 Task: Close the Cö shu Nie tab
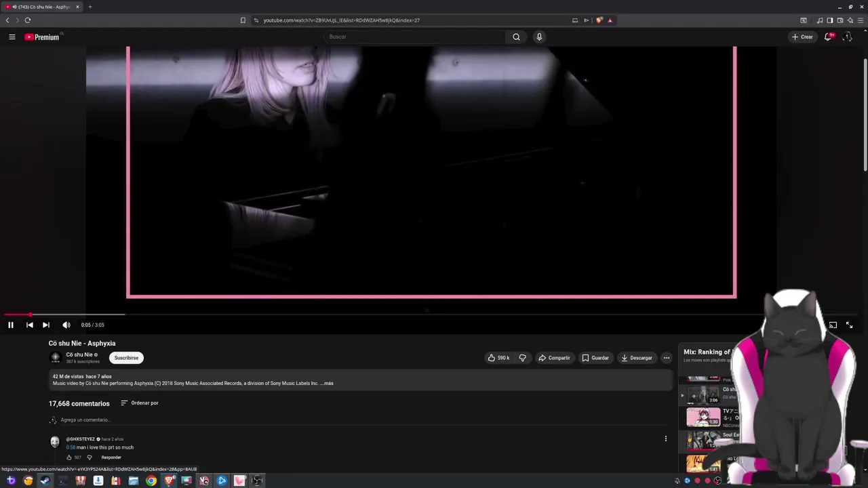(77, 7)
